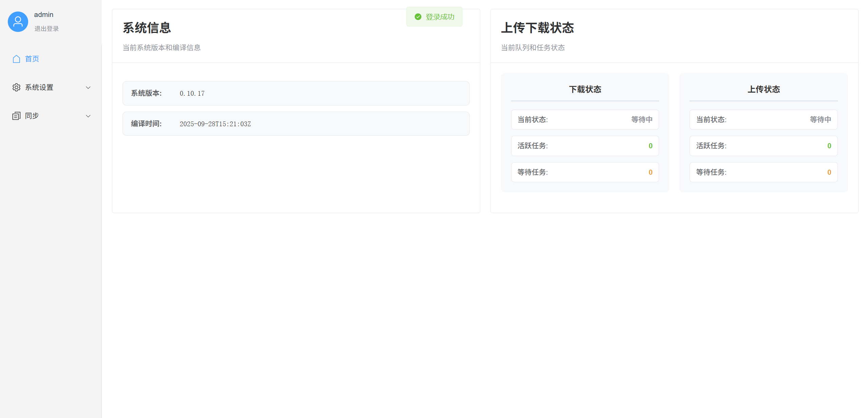Click the 上传状态 等待任务 count row
The image size is (868, 418).
coord(763,172)
